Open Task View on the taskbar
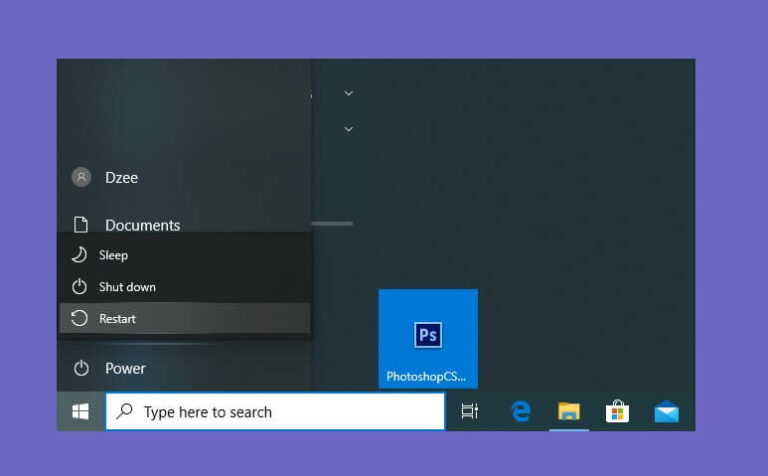 [x=469, y=411]
